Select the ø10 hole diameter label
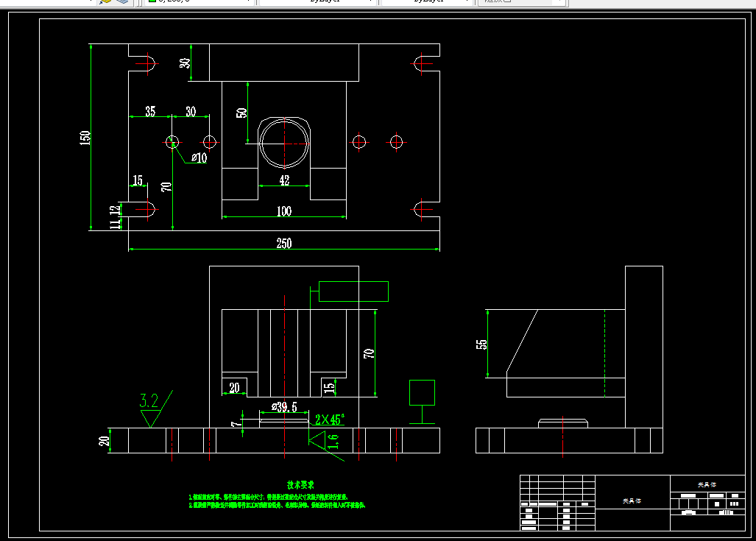 point(199,158)
